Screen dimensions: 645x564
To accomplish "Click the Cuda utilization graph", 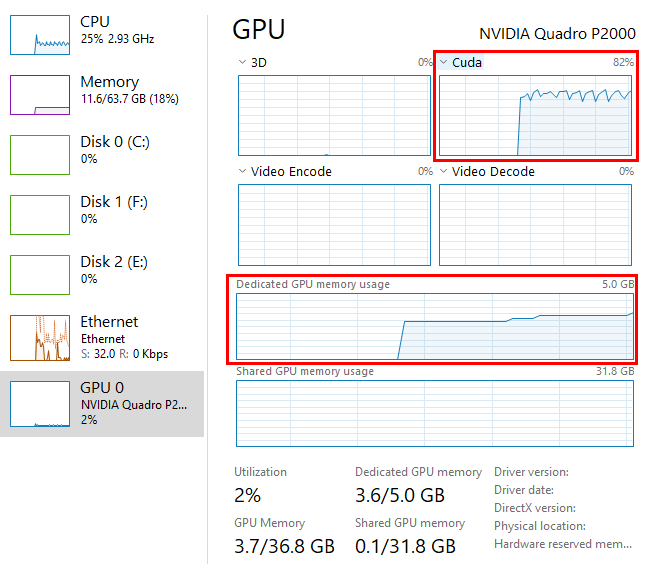I will pyautogui.click(x=536, y=115).
